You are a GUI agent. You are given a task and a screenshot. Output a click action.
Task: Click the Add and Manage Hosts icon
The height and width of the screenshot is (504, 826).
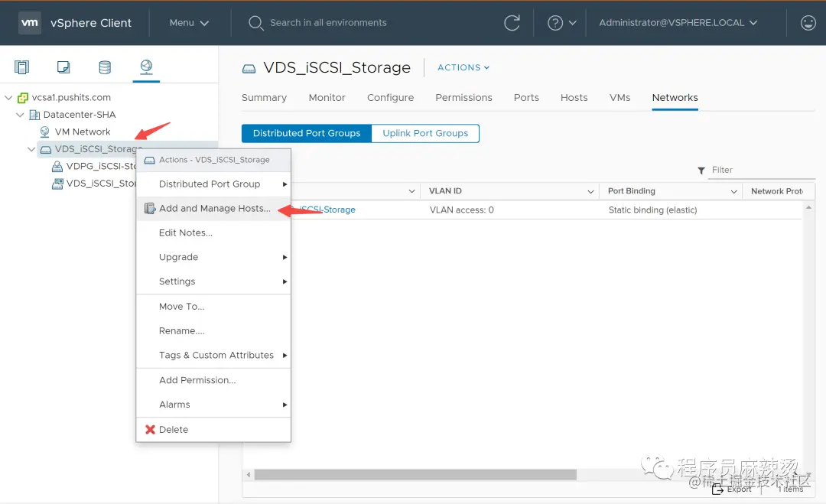point(150,209)
